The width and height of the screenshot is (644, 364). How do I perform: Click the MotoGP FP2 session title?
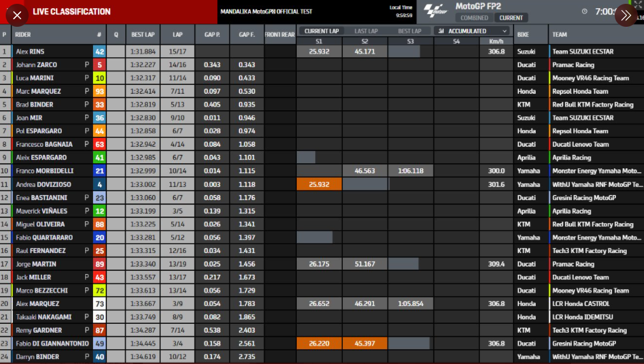pyautogui.click(x=478, y=6)
